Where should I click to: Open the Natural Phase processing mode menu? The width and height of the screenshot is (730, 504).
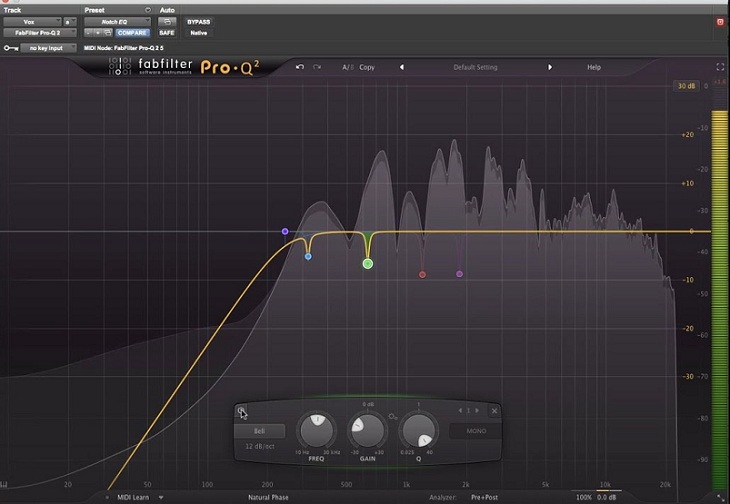268,497
